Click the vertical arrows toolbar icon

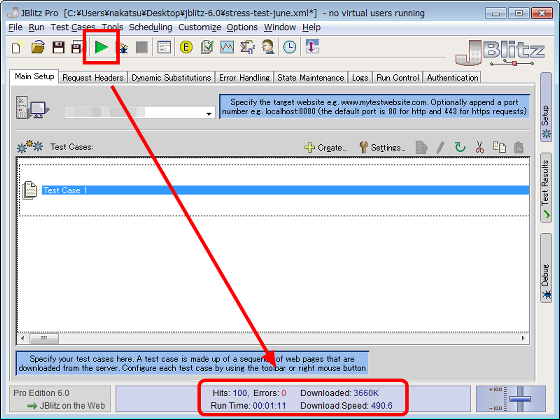[x=312, y=47]
